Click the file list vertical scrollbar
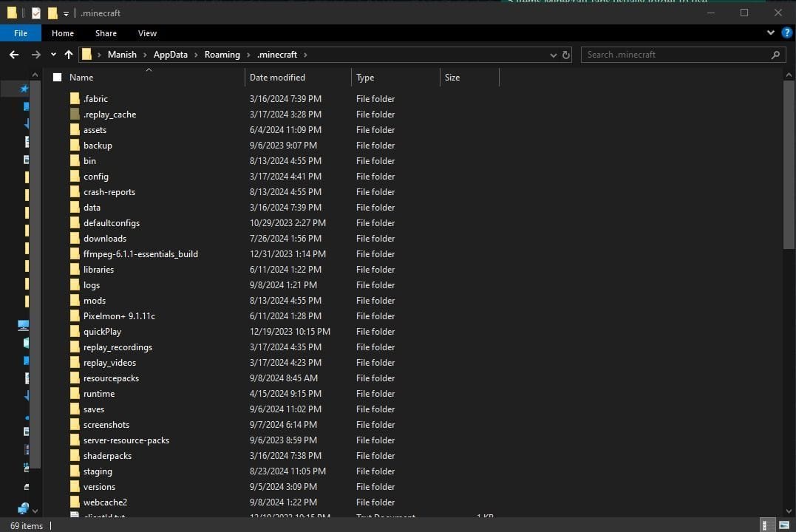 pos(789,170)
